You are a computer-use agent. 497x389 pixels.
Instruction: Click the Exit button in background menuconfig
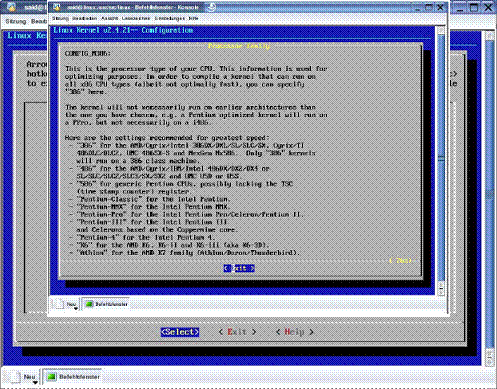click(x=237, y=332)
